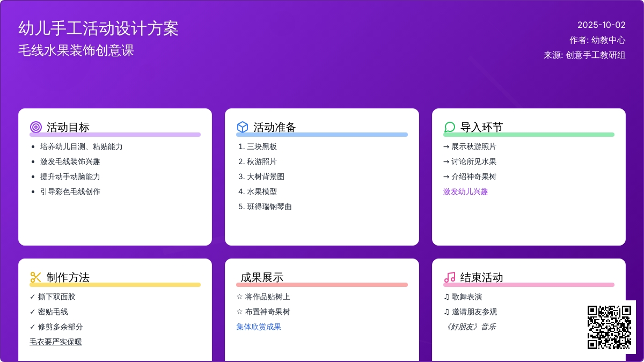Click the cube icon beside 活动准备
Viewport: 644px width, 362px height.
243,127
